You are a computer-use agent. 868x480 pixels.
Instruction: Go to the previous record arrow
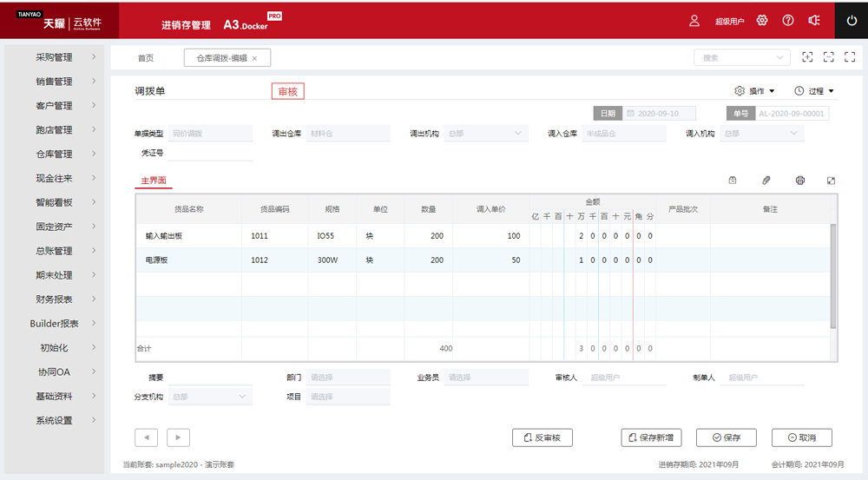coord(147,437)
